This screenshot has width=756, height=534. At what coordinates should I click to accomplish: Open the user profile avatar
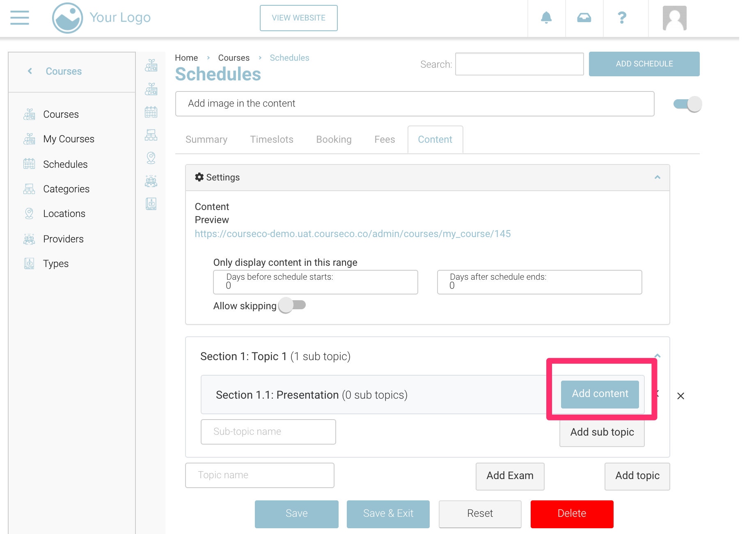(674, 18)
